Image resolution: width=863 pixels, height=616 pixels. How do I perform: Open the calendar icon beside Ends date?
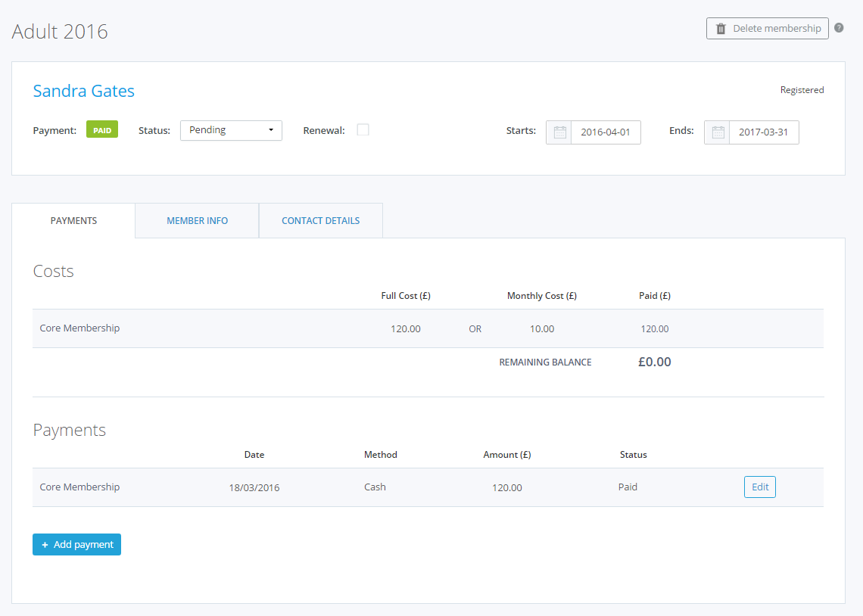(718, 132)
